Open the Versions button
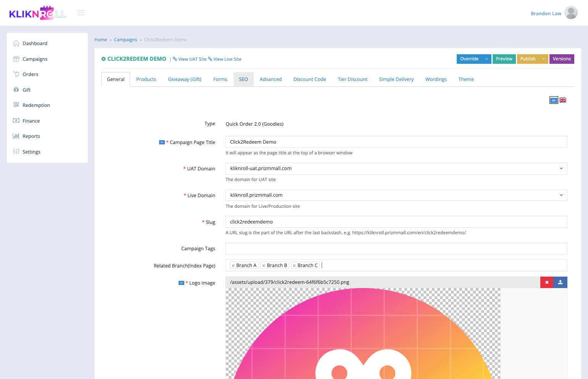Screen dimensions: 588x379 pos(562,59)
